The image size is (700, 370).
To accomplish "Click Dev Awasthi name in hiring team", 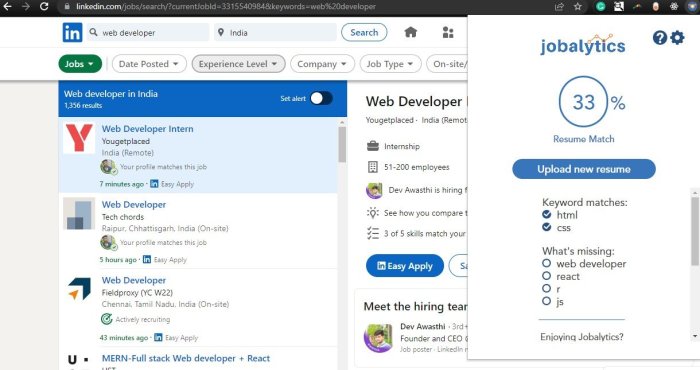I will tap(423, 326).
